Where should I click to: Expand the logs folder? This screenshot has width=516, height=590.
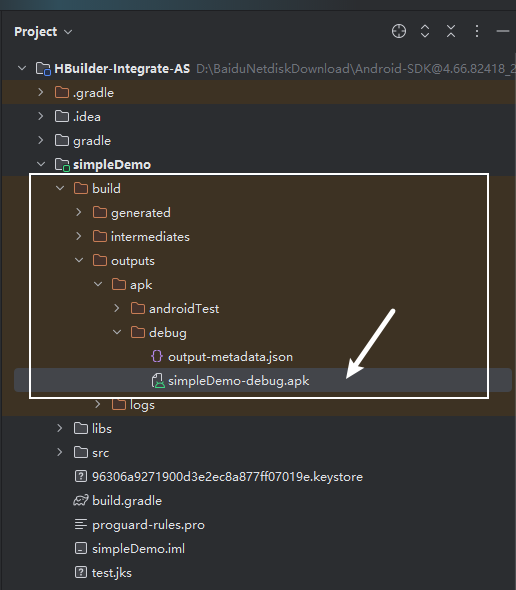(x=98, y=404)
